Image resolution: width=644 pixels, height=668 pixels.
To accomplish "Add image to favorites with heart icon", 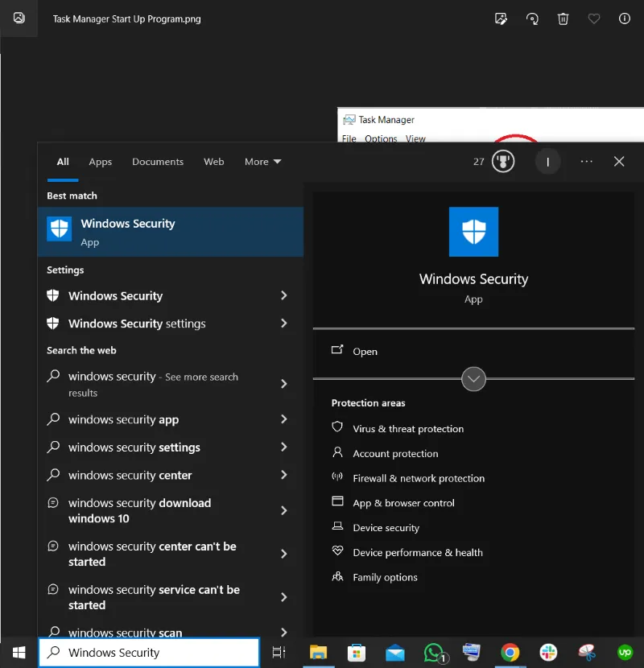I will click(594, 19).
